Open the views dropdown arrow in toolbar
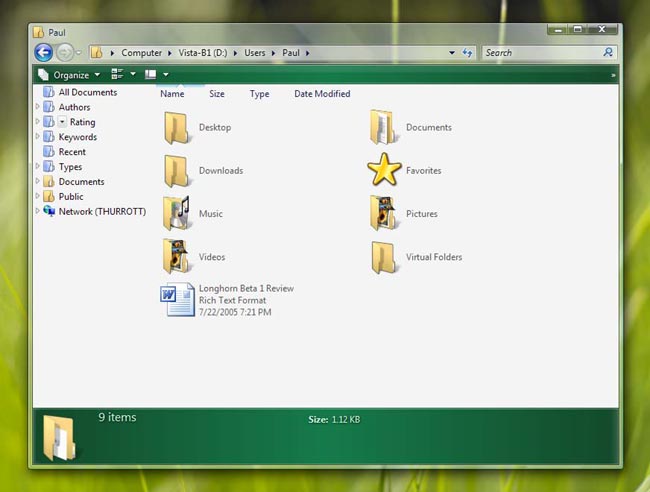The width and height of the screenshot is (650, 492). (x=133, y=75)
